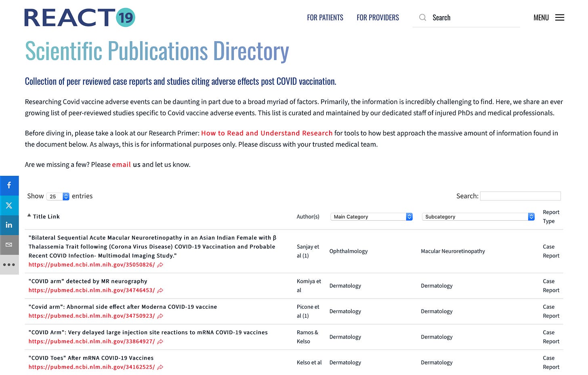Open the Show entries count dropdown
Viewport: 588px width, 375px height.
(58, 196)
